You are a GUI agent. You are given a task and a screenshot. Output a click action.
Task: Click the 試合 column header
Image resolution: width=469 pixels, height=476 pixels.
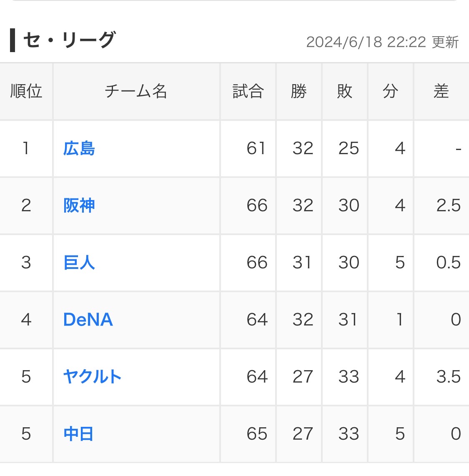pos(248,91)
